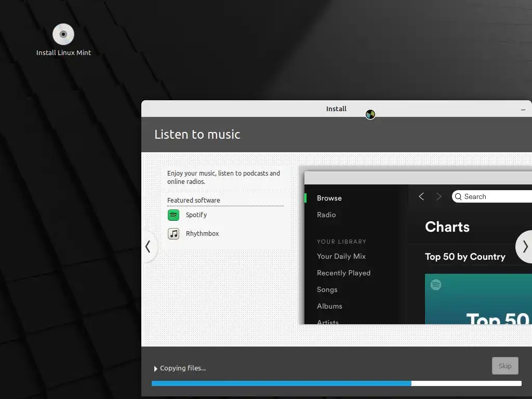Select Albums in the library list
The height and width of the screenshot is (399, 532).
329,306
